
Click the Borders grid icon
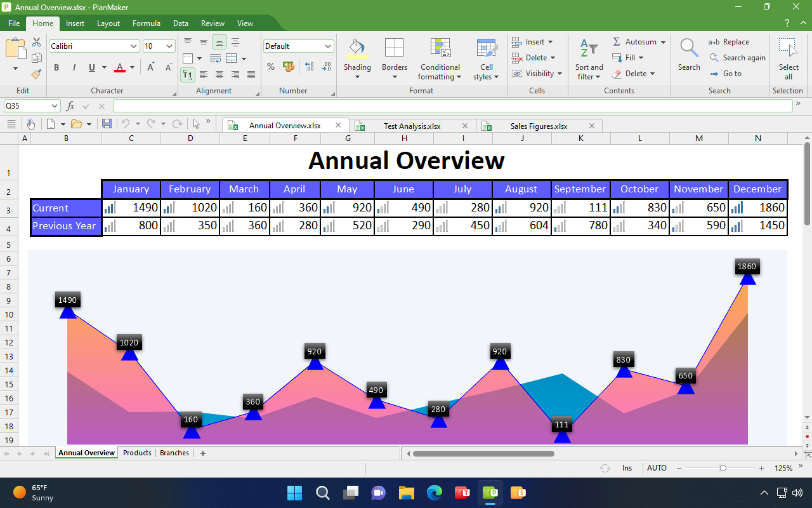pyautogui.click(x=394, y=48)
